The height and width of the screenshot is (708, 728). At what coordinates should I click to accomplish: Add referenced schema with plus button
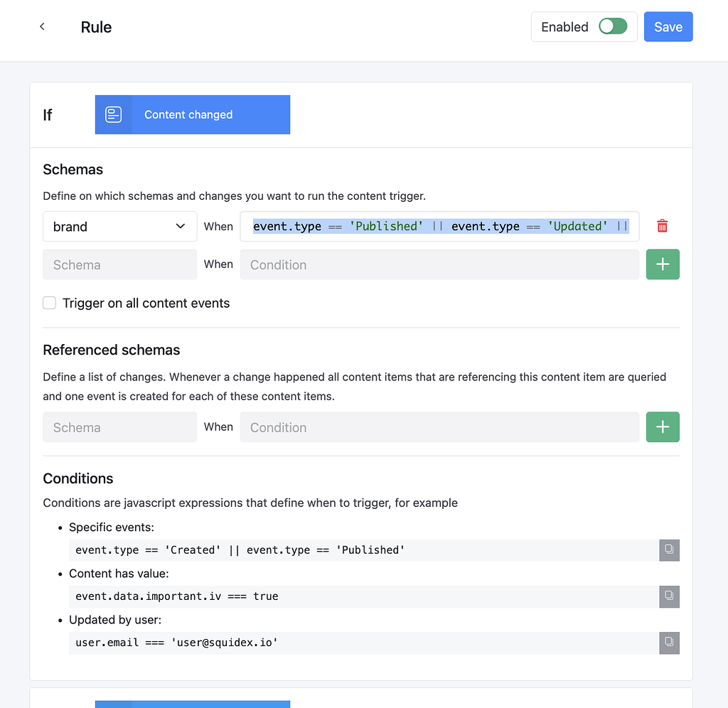coord(663,427)
